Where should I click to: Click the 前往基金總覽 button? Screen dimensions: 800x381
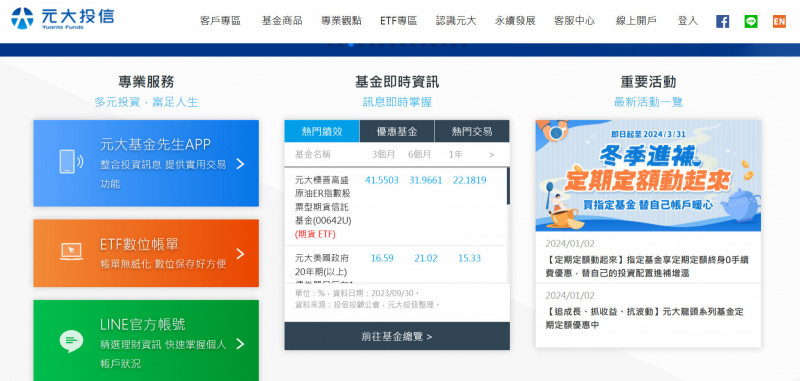pos(397,336)
